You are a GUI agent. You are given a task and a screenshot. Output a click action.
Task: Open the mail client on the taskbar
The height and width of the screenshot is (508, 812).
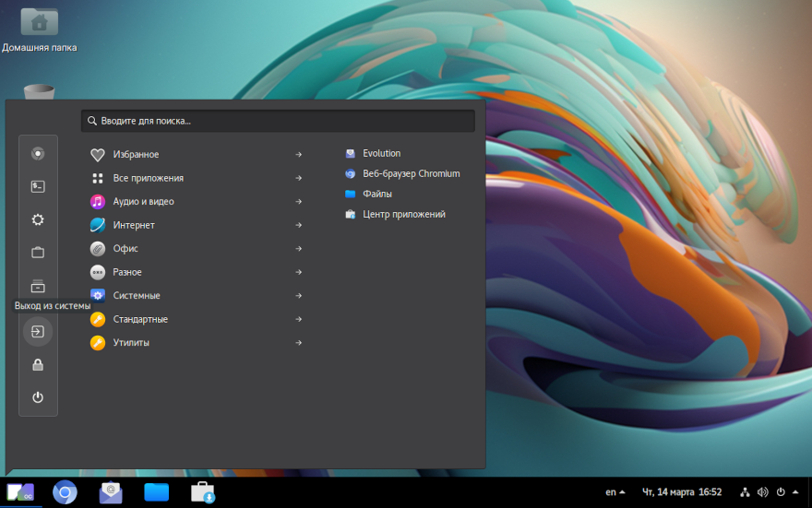tap(111, 492)
